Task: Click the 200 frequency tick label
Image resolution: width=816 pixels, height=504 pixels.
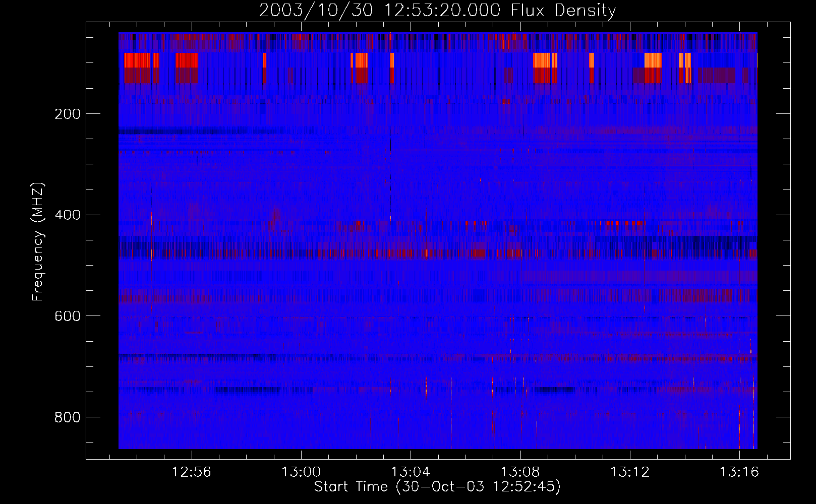Action: [x=68, y=114]
